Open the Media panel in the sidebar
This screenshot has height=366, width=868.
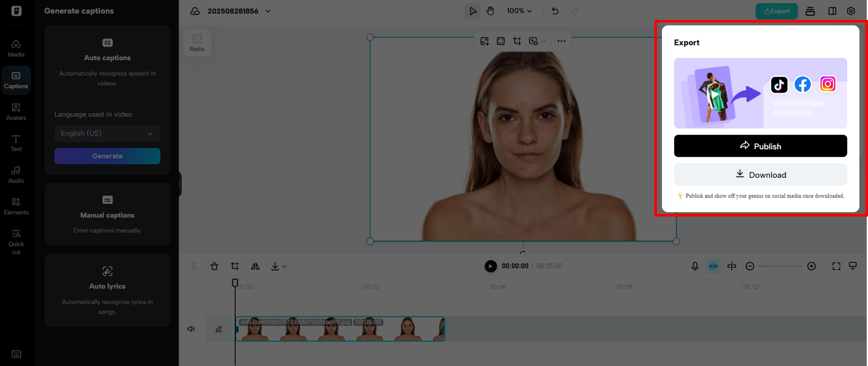(16, 49)
